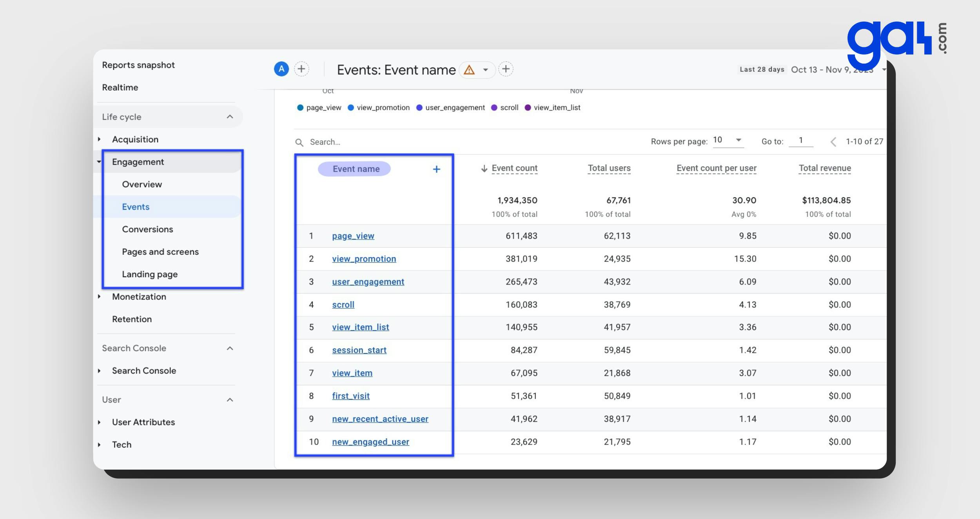This screenshot has width=980, height=519.
Task: Click the page_view event name link
Action: [x=353, y=235]
